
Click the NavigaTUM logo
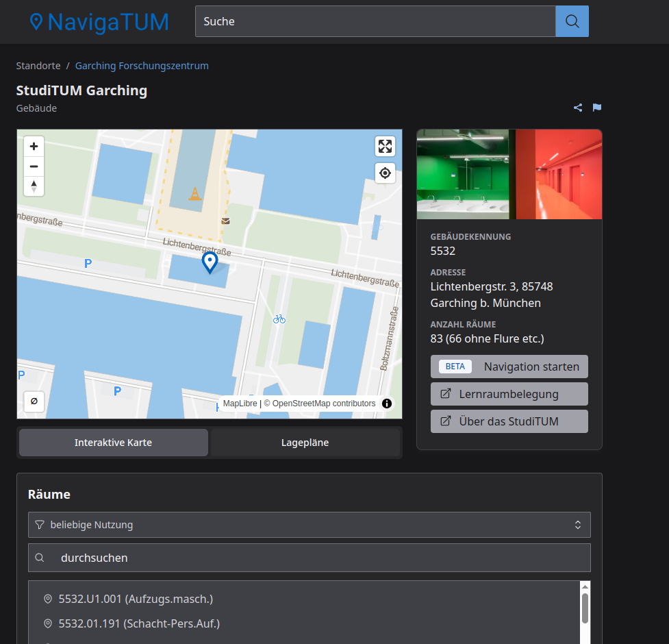pyautogui.click(x=99, y=22)
